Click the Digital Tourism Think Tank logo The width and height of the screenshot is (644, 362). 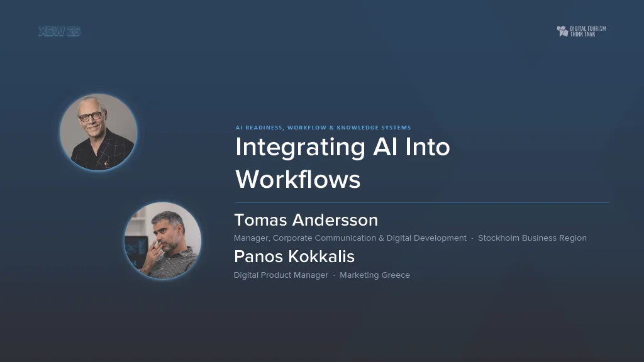[581, 31]
